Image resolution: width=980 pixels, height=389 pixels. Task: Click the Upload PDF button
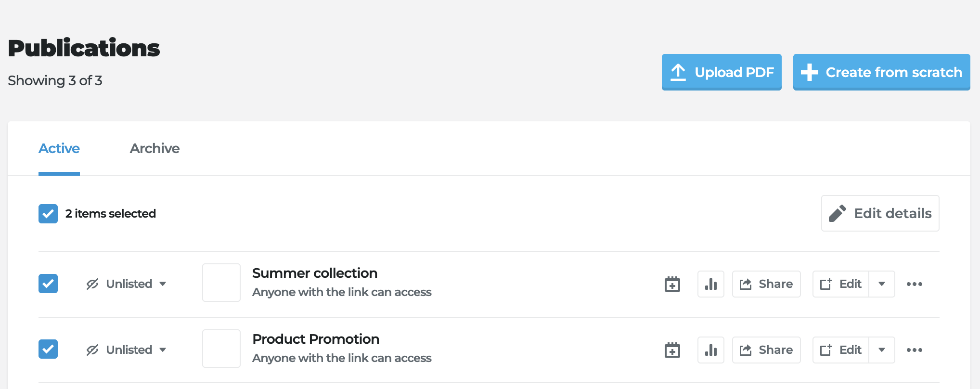coord(722,72)
